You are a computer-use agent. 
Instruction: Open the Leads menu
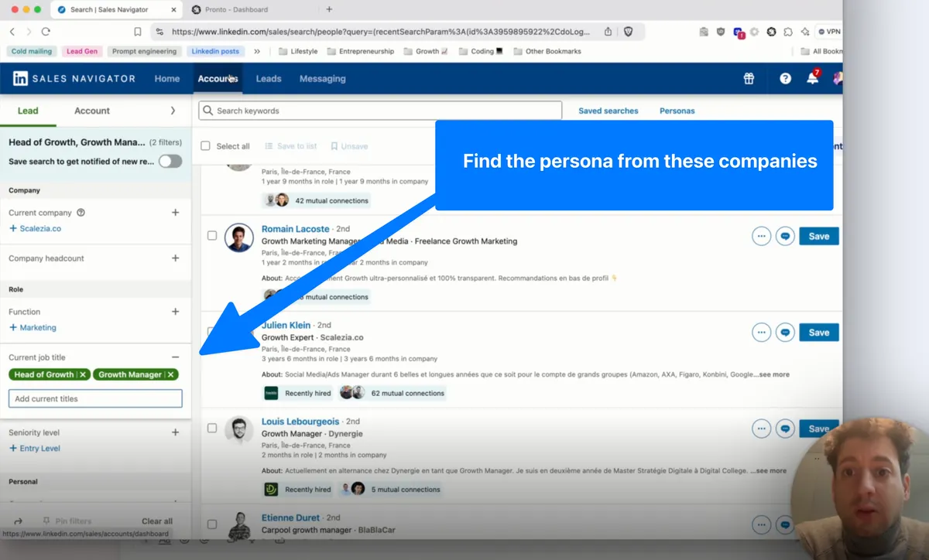(269, 79)
